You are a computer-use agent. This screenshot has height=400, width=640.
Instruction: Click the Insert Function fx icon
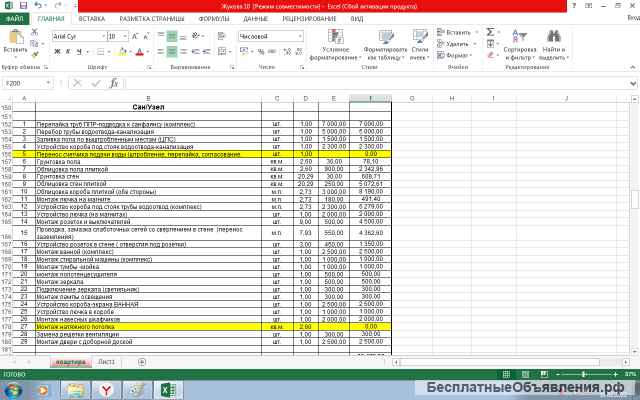pos(114,83)
